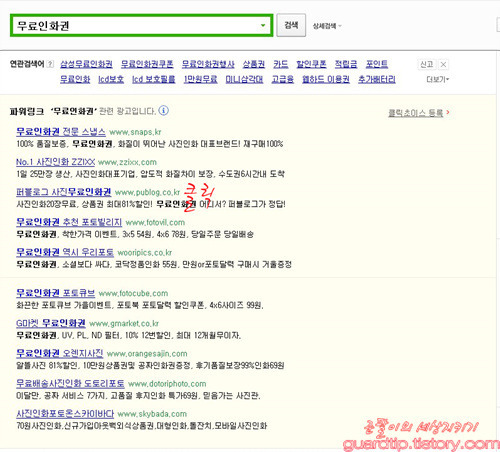
Task: Open related search lcd보호
Action: tap(111, 79)
